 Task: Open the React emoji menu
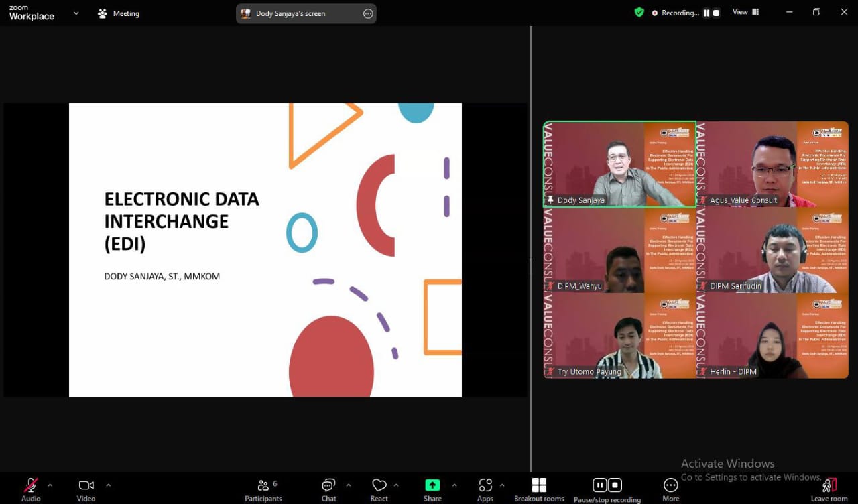pyautogui.click(x=379, y=489)
